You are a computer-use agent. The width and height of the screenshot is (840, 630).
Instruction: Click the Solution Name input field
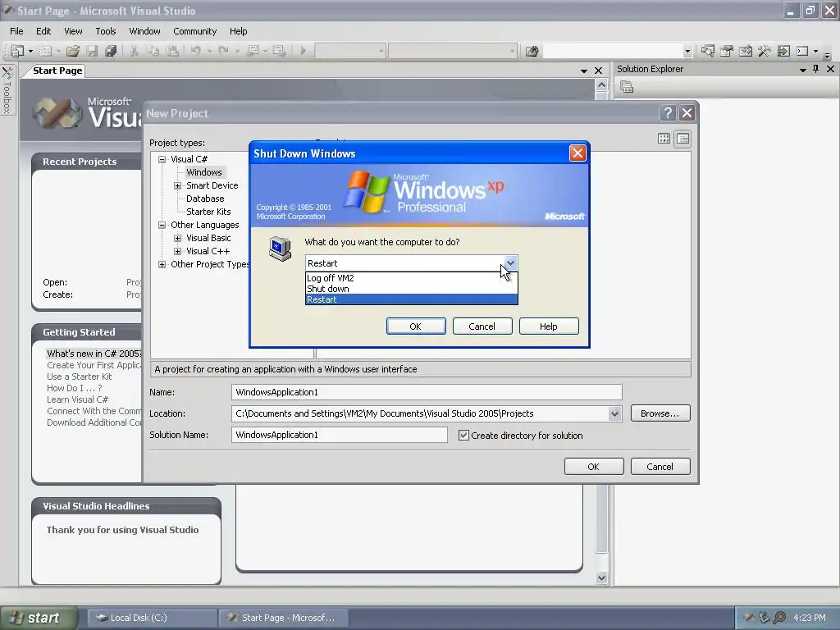339,435
